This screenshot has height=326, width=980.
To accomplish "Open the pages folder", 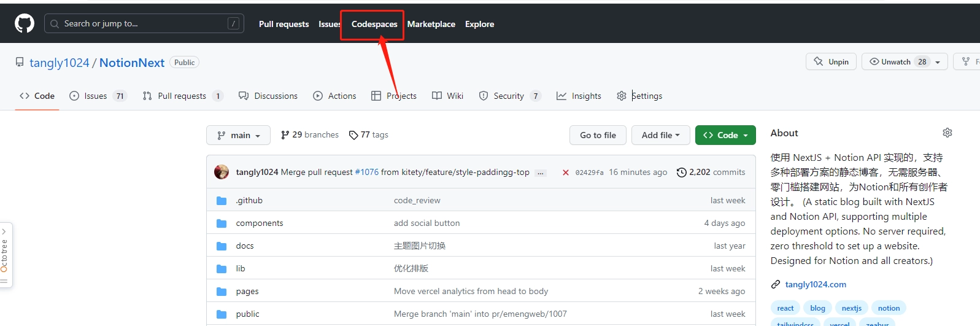I will (x=247, y=291).
